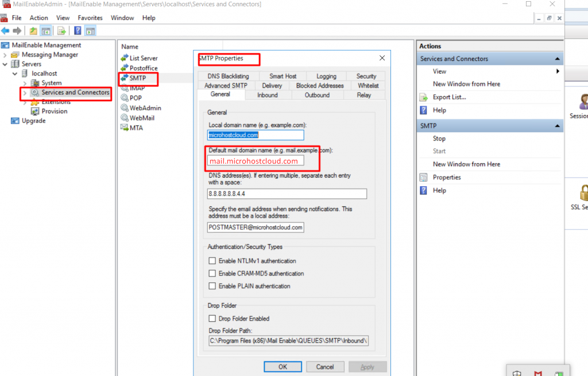Click Help icon under SMTP actions
The width and height of the screenshot is (588, 376).
(424, 190)
